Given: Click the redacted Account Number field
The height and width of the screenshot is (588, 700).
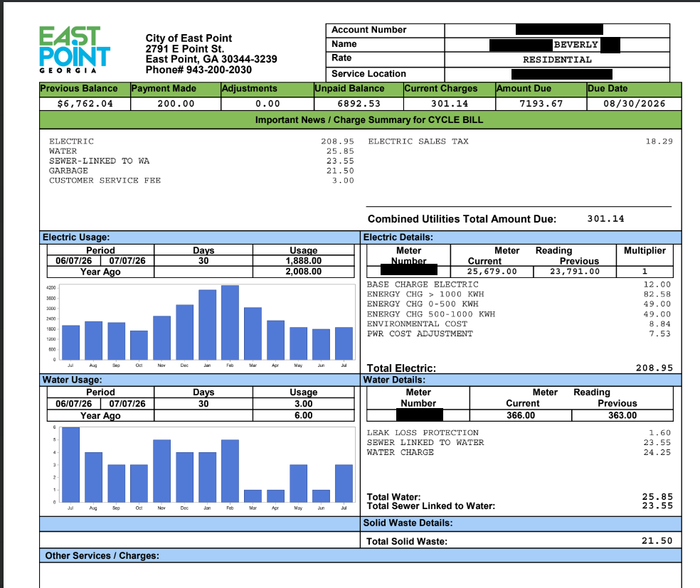Looking at the screenshot, I should tap(557, 30).
